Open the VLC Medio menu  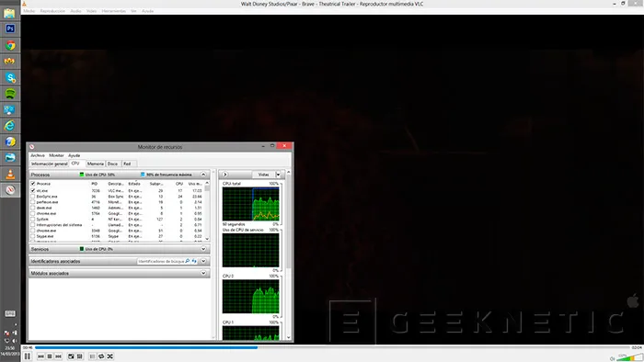pos(29,11)
